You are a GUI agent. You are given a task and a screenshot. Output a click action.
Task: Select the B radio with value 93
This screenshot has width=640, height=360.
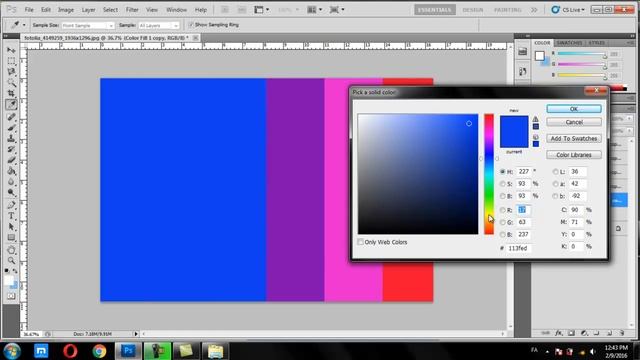(x=502, y=196)
